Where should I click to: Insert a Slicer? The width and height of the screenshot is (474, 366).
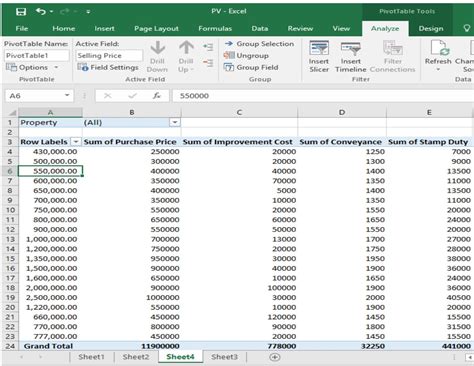[319, 57]
